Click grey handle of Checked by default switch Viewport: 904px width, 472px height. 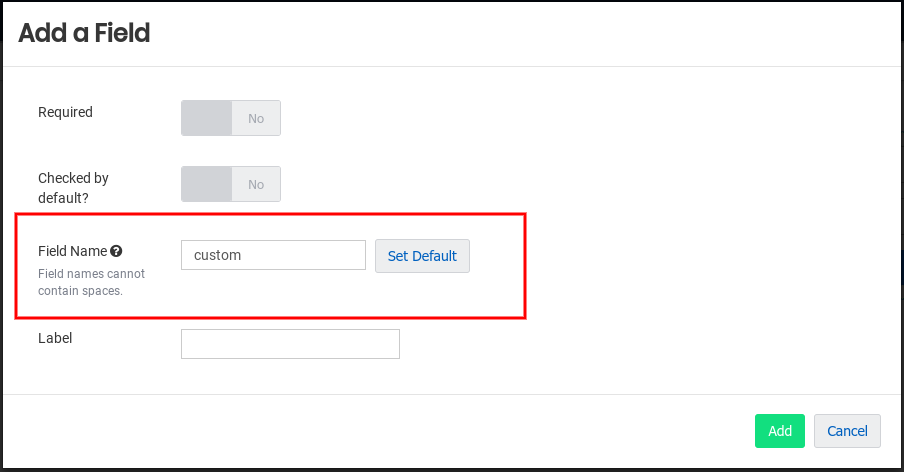coord(207,184)
